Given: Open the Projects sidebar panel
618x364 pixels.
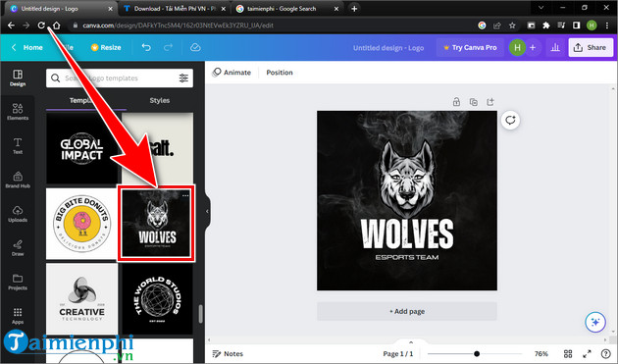Looking at the screenshot, I should click(x=18, y=282).
